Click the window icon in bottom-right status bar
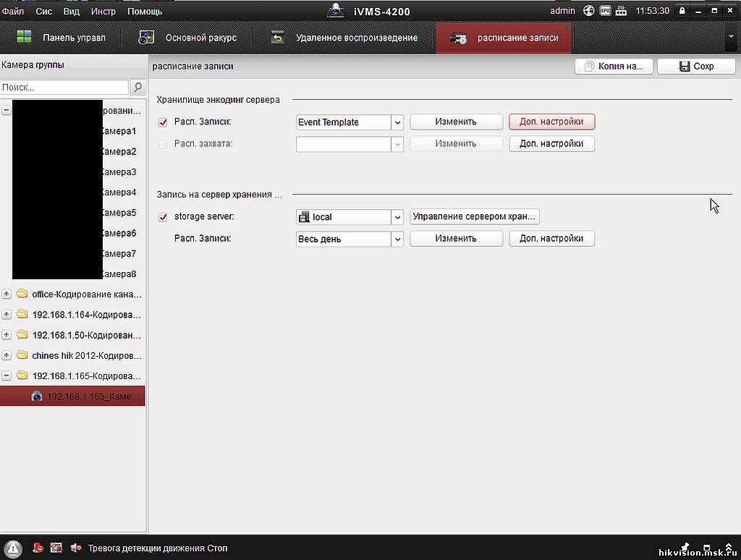This screenshot has height=560, width=741. [x=707, y=547]
